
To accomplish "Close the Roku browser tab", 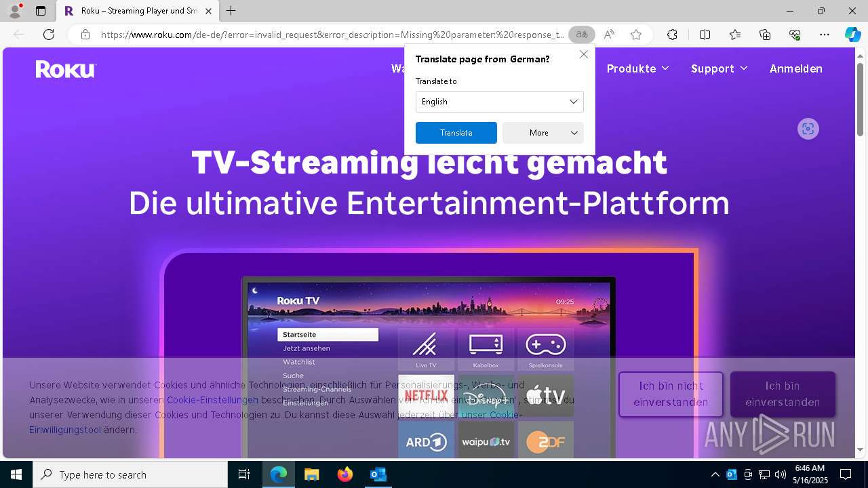I will coord(208,11).
